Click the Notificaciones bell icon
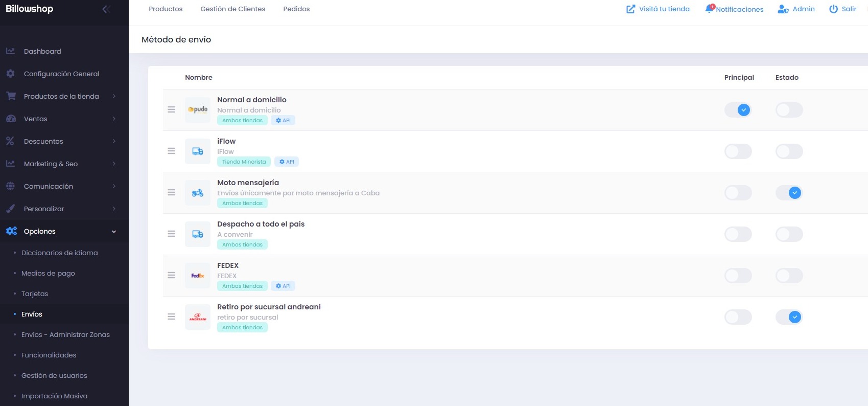 (710, 9)
